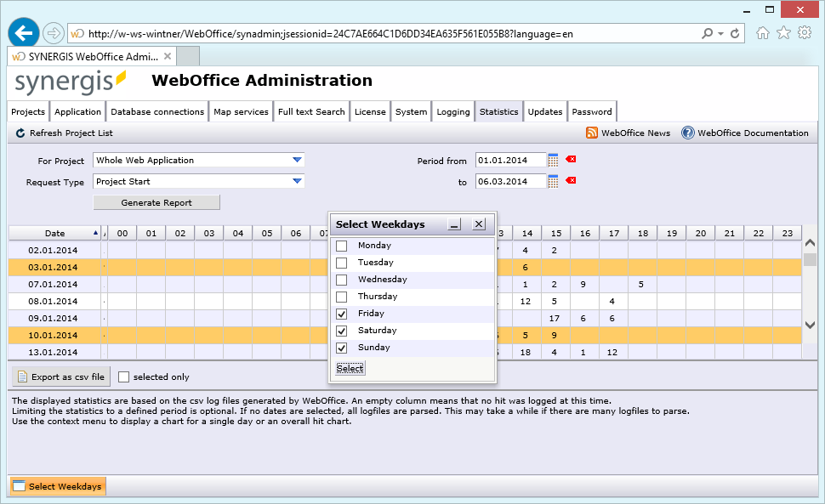Uncheck the Friday checkbox

(x=342, y=314)
